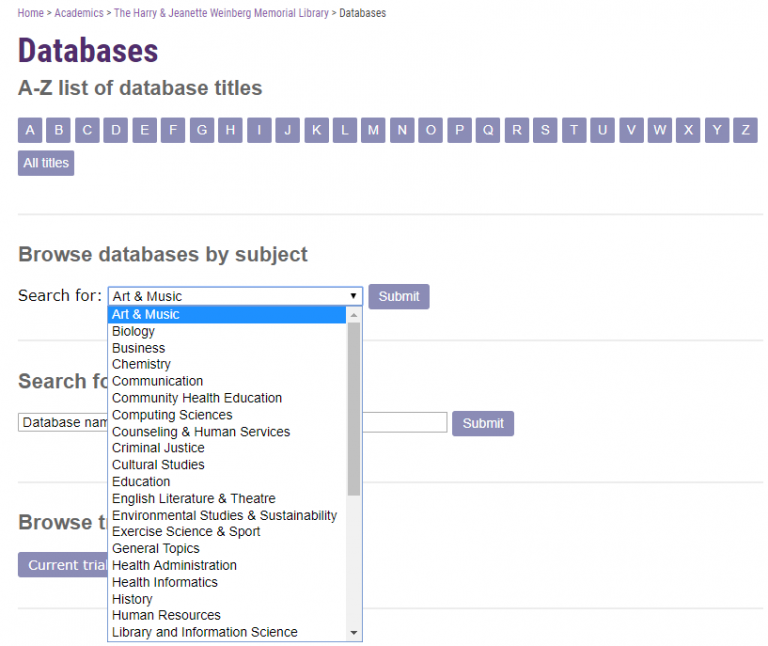768x646 pixels.
Task: Choose Health Informatics from the list
Action: (x=164, y=582)
